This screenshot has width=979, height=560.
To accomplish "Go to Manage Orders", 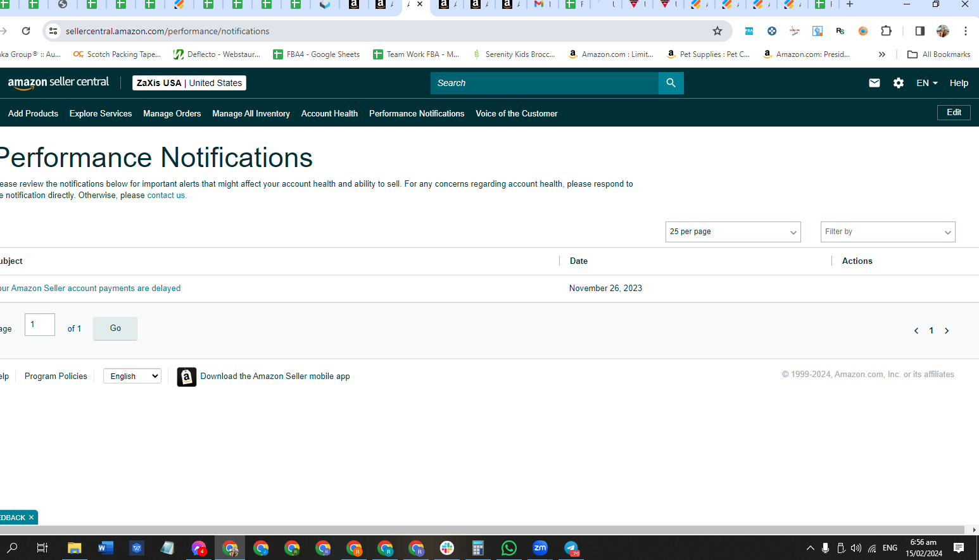I will 172,114.
